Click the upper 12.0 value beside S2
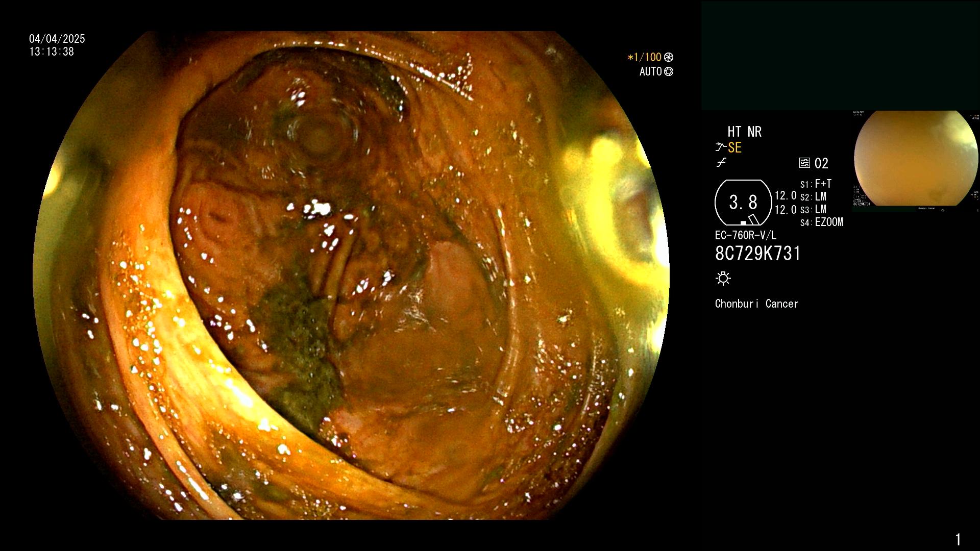This screenshot has width=980, height=551. point(786,196)
